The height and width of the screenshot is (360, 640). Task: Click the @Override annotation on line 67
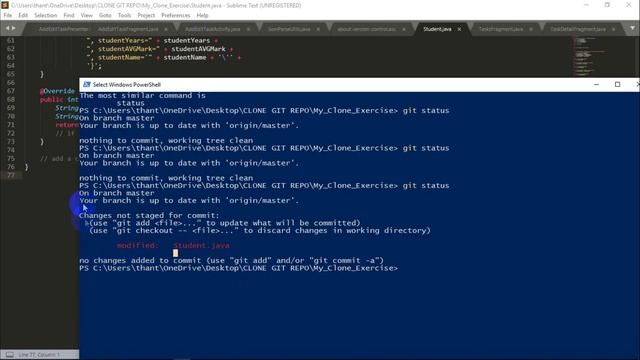57,91
